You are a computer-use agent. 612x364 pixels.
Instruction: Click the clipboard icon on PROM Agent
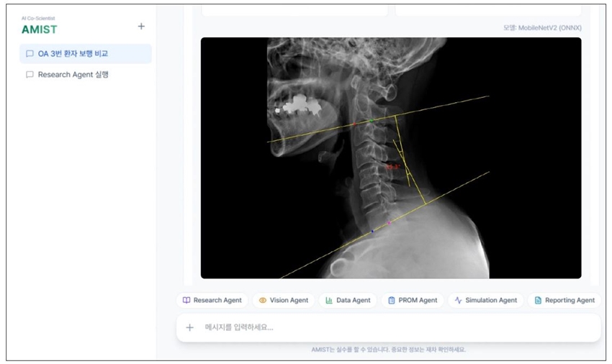392,300
